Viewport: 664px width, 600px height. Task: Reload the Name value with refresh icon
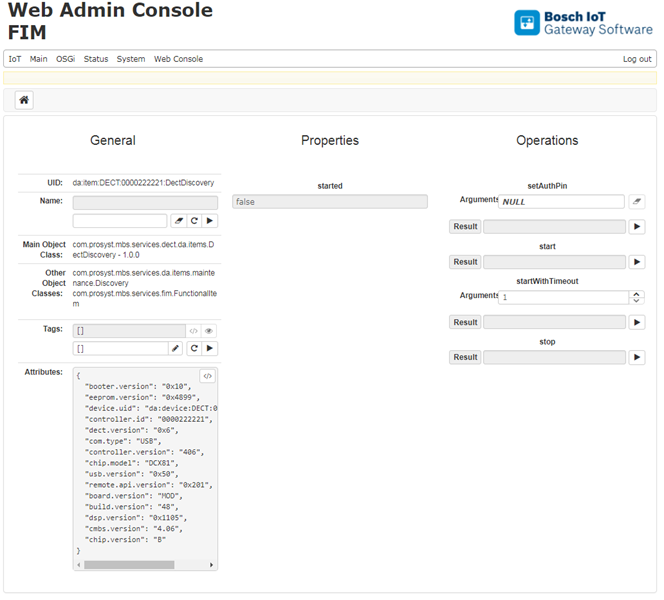194,221
